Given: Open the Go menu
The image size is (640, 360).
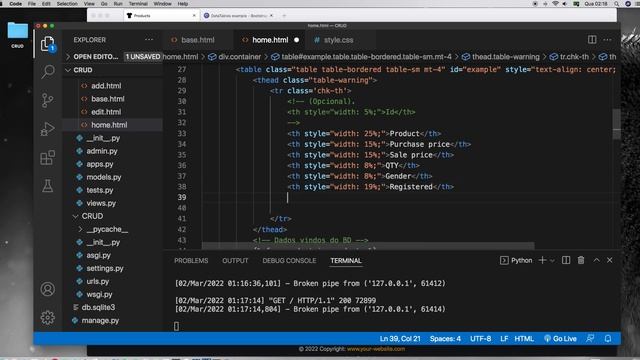Looking at the screenshot, I should pos(104,4).
